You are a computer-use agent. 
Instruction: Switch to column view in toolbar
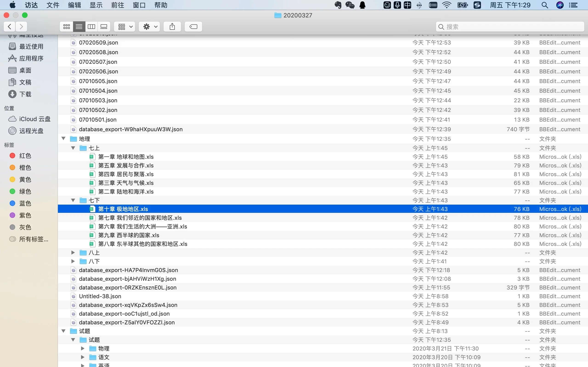(x=91, y=26)
